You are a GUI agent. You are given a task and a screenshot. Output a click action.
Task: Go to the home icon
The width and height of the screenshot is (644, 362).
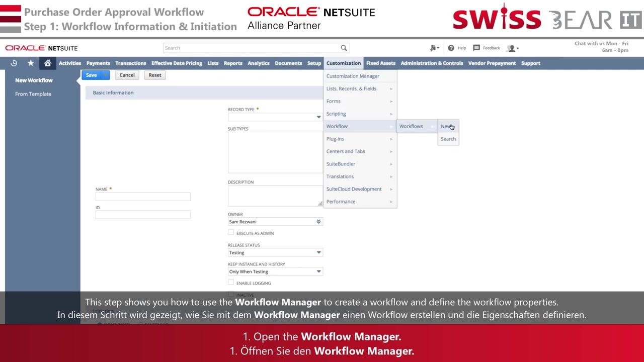click(x=48, y=63)
